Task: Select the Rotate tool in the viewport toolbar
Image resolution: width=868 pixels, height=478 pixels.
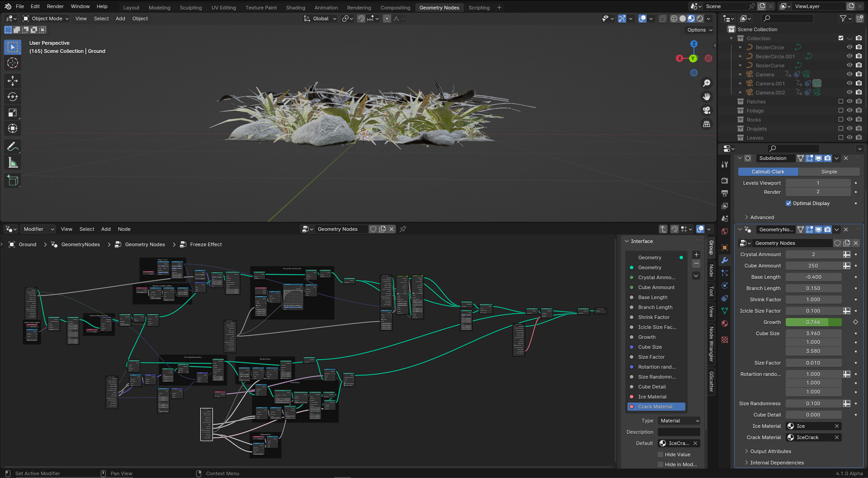Action: coord(12,97)
